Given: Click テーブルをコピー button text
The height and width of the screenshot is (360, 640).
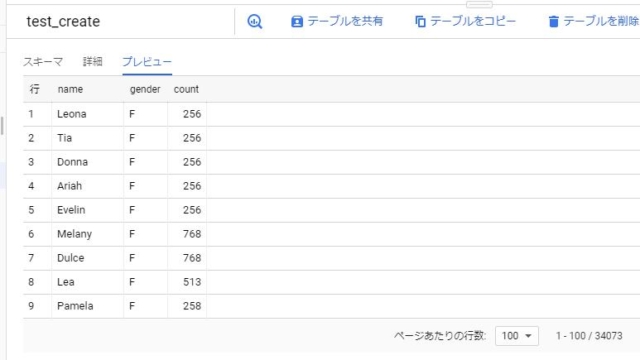Looking at the screenshot, I should (x=473, y=21).
